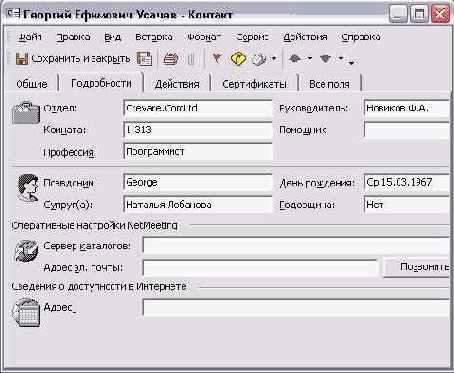Click the paperclip attach icon
454x373 pixels.
pyautogui.click(x=191, y=59)
